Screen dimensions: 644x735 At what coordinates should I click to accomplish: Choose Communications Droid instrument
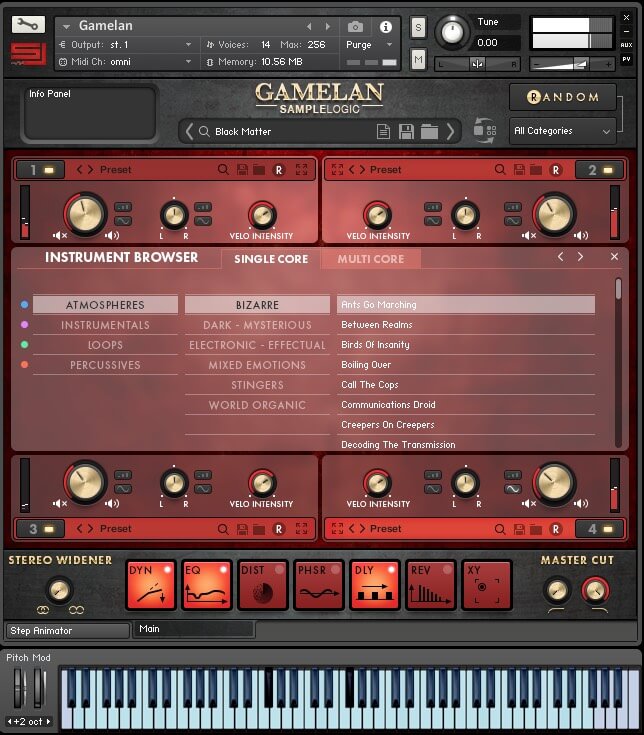tap(466, 405)
